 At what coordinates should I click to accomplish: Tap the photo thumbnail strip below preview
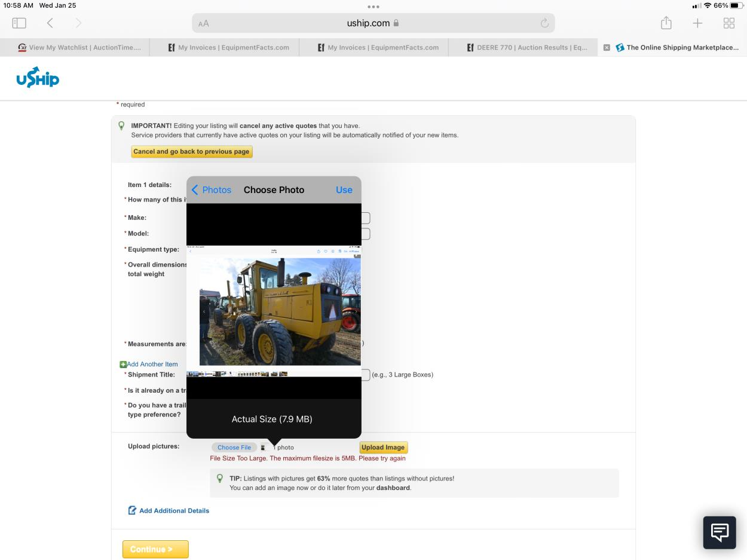[x=237, y=374]
